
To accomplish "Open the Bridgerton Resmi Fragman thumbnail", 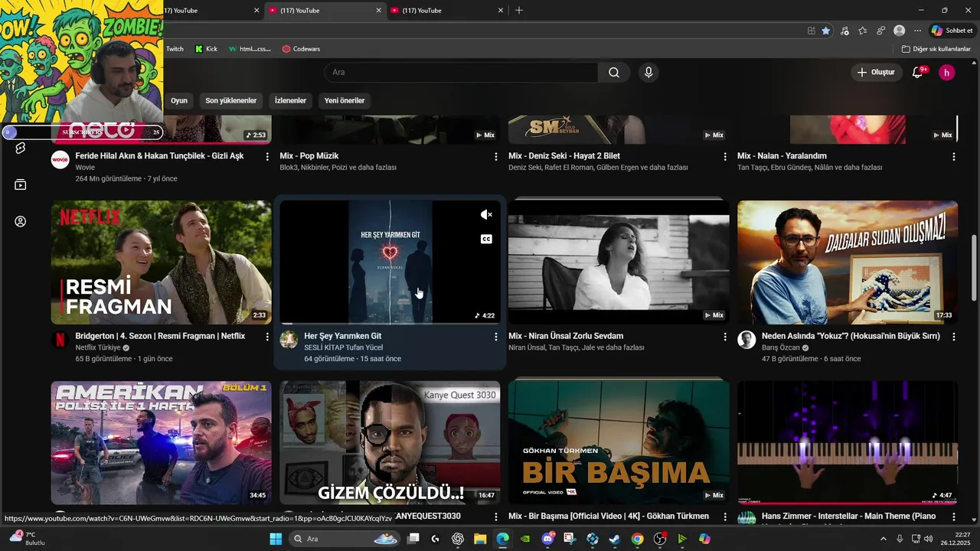I will point(161,262).
